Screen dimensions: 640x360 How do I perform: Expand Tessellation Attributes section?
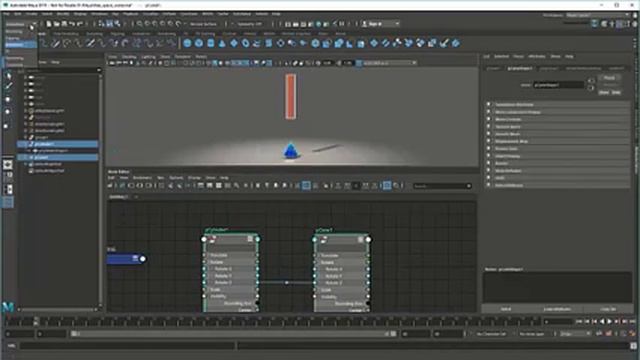tap(558, 104)
